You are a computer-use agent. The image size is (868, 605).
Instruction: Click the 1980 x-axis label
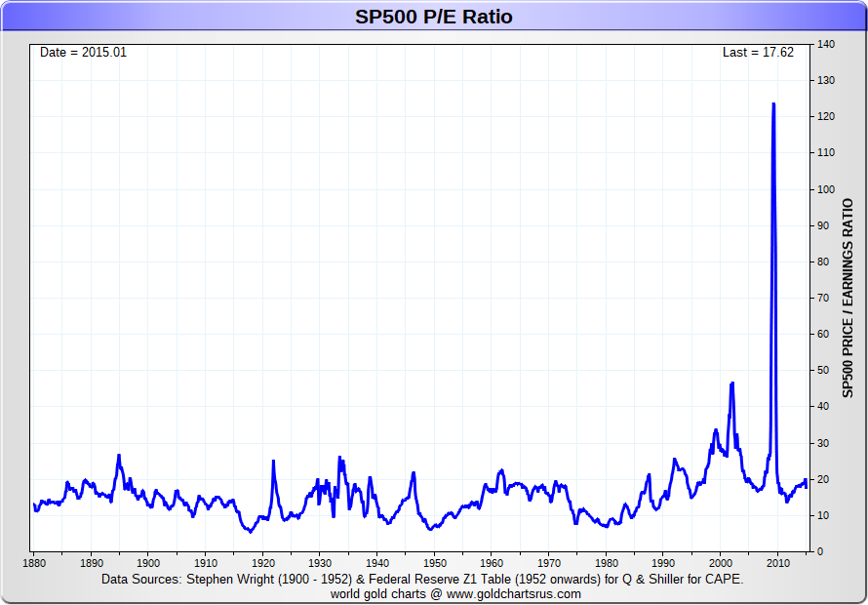(x=606, y=562)
